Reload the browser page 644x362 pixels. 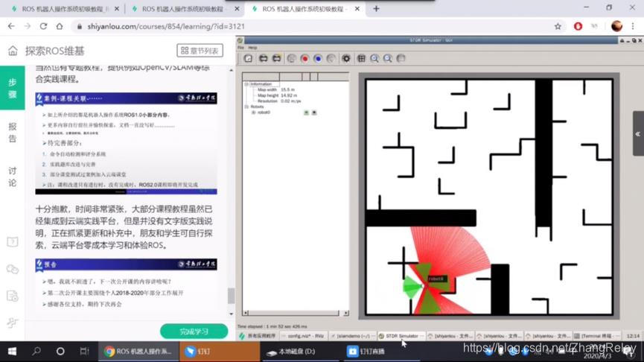click(x=43, y=26)
